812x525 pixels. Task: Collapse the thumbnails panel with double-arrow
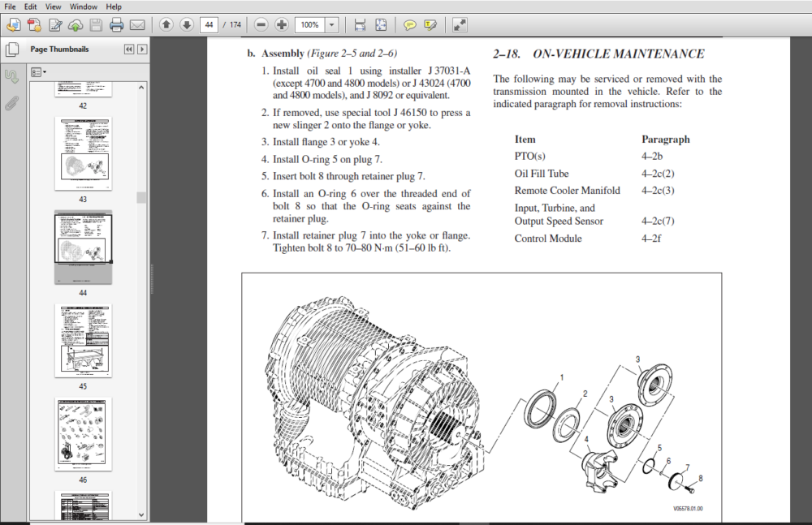[129, 49]
